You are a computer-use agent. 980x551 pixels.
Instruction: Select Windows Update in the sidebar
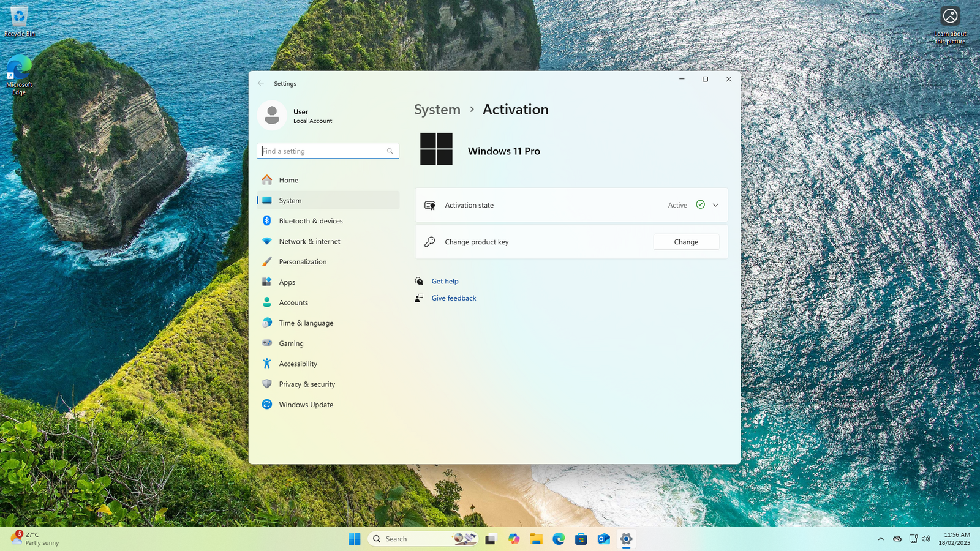click(x=306, y=405)
